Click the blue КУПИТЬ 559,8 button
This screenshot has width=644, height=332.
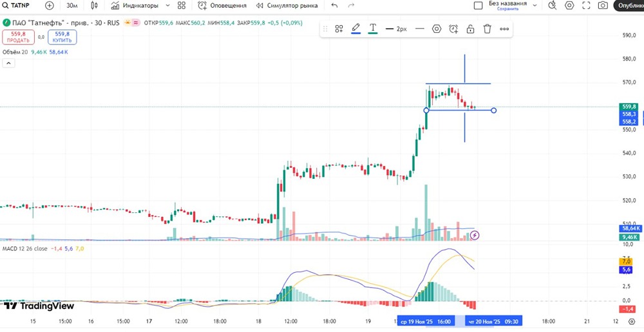[62, 37]
